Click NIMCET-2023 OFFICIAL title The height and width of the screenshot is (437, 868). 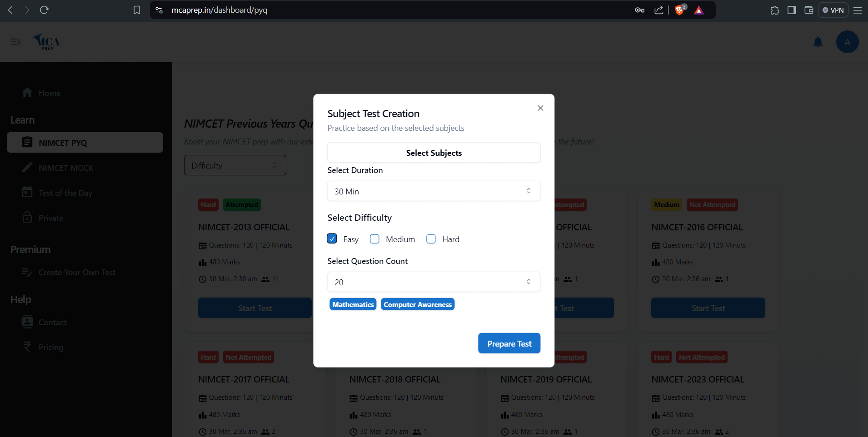(x=698, y=379)
